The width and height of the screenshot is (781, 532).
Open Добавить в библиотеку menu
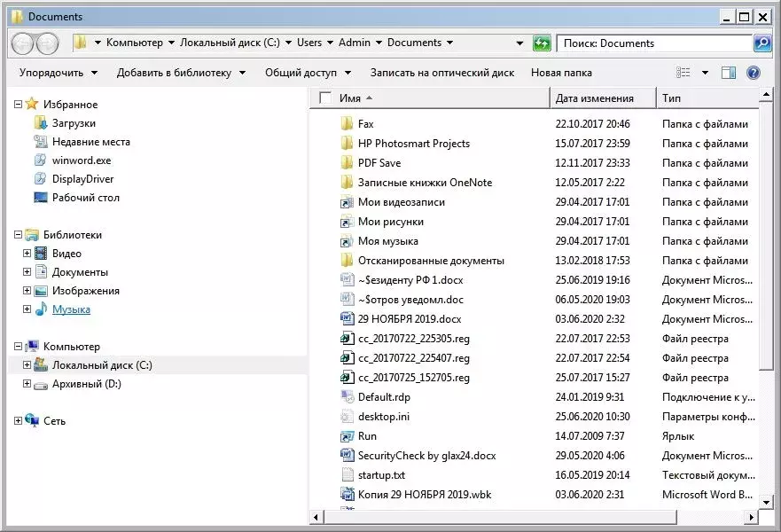pos(181,73)
